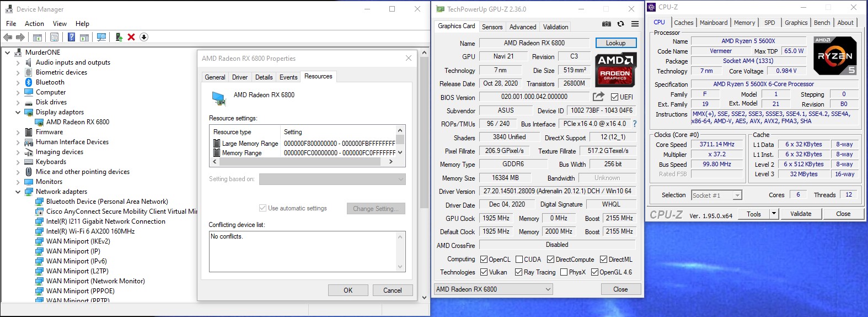Click the Disk drives category icon

[x=28, y=102]
